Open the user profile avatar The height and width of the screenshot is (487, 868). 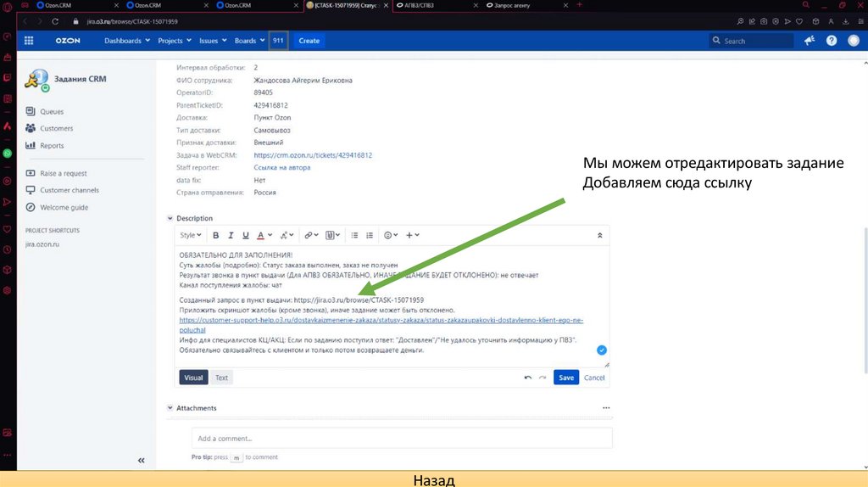[x=853, y=41]
